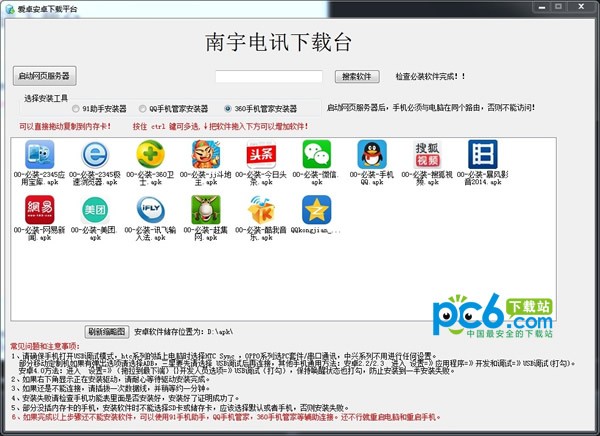Choose the 360手机管家安装器 radio button
This screenshot has height=436, width=600.
[x=228, y=109]
